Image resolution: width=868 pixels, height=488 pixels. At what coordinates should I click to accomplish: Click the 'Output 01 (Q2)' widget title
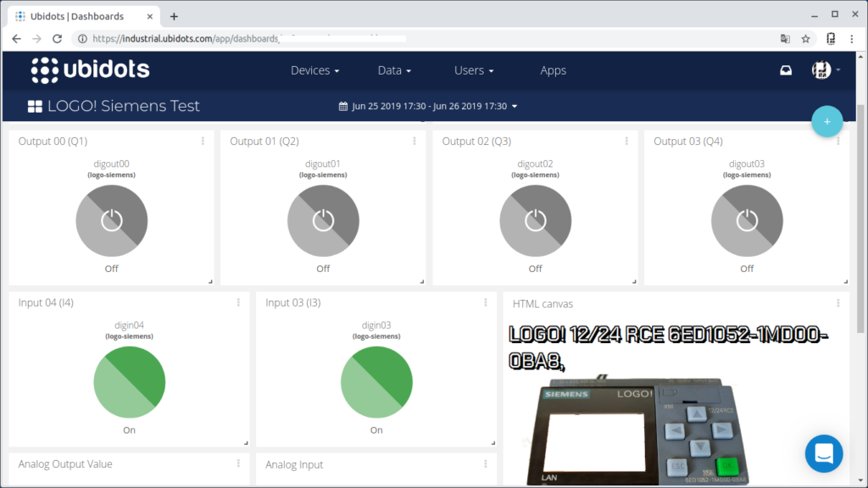264,141
